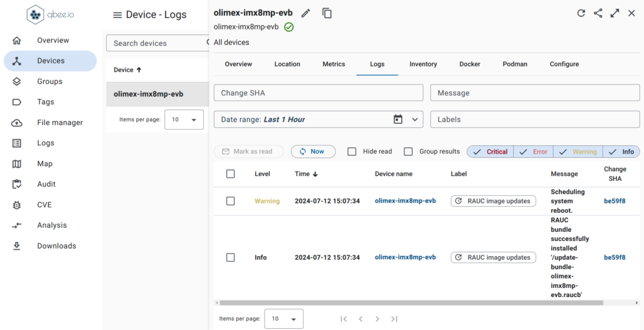Open olimex-imx8mp-evb link in Warning row
The width and height of the screenshot is (644, 330).
click(405, 201)
